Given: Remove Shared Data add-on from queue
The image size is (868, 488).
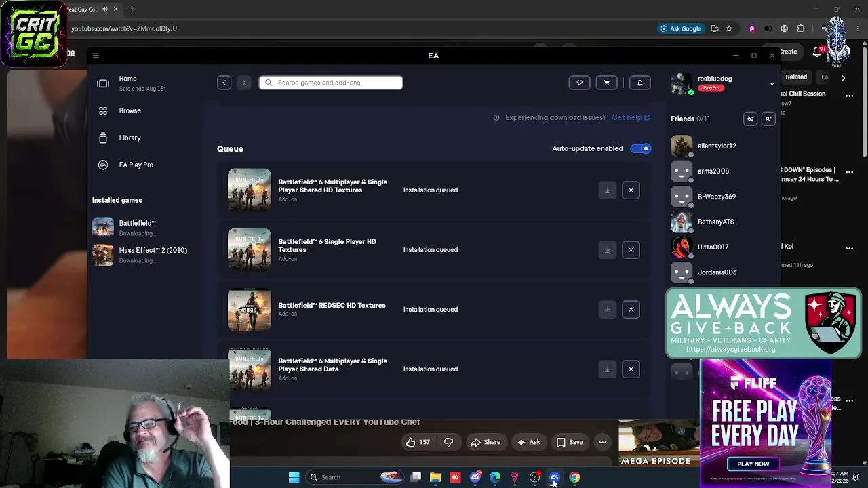Looking at the screenshot, I should pos(631,369).
